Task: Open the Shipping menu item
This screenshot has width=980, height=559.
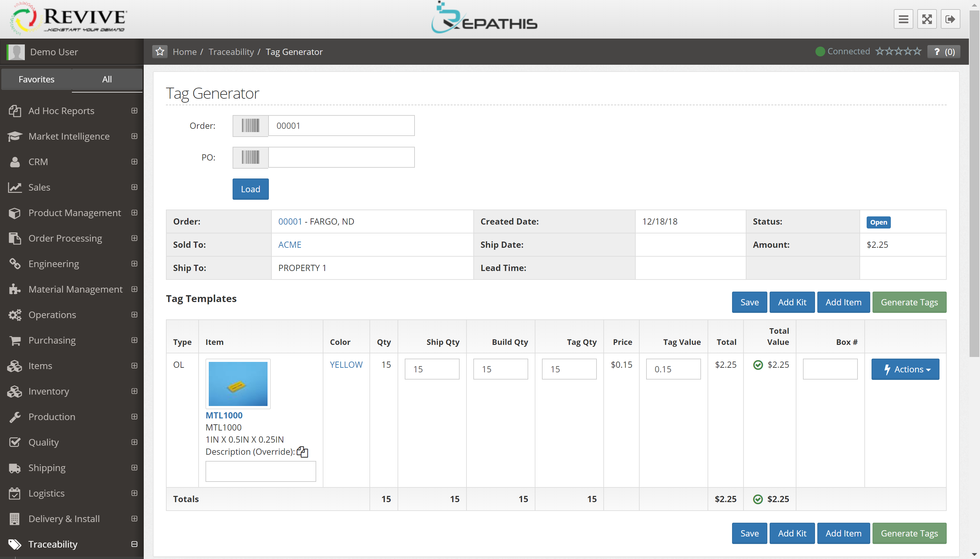Action: (x=47, y=467)
